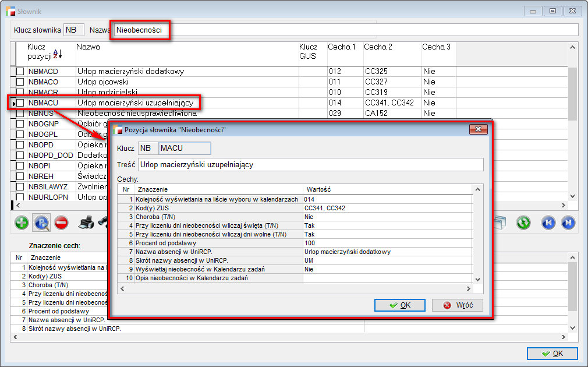Go to first record with blue arrow icon
Screen dimensions: 588x367
[x=548, y=222]
